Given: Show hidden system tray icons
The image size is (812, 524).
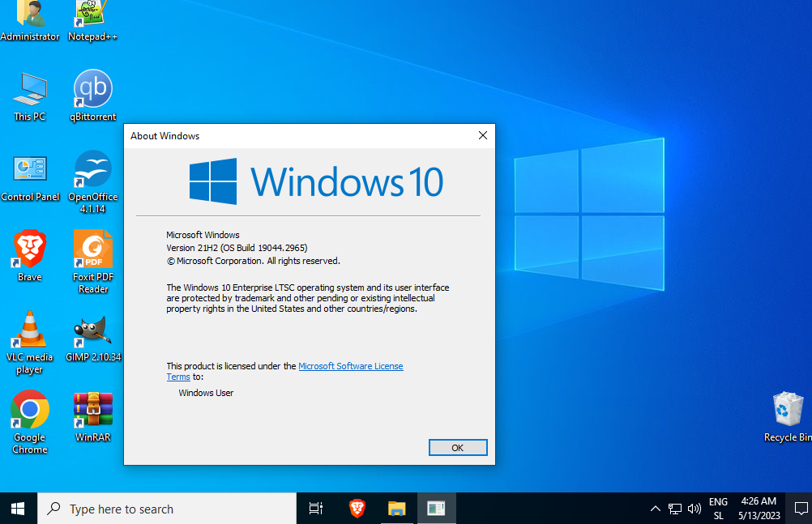Looking at the screenshot, I should point(655,509).
